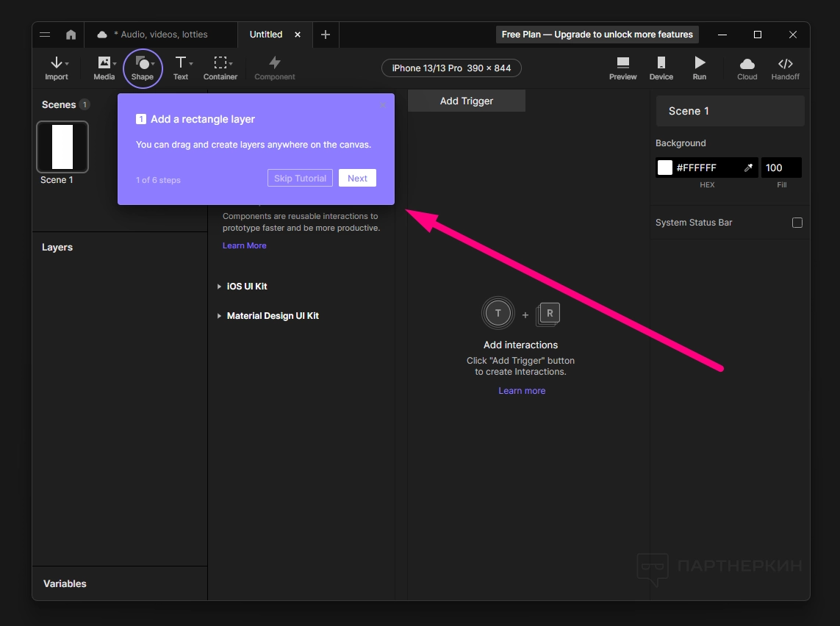The width and height of the screenshot is (840, 626).
Task: Select the Container tool
Action: point(220,64)
